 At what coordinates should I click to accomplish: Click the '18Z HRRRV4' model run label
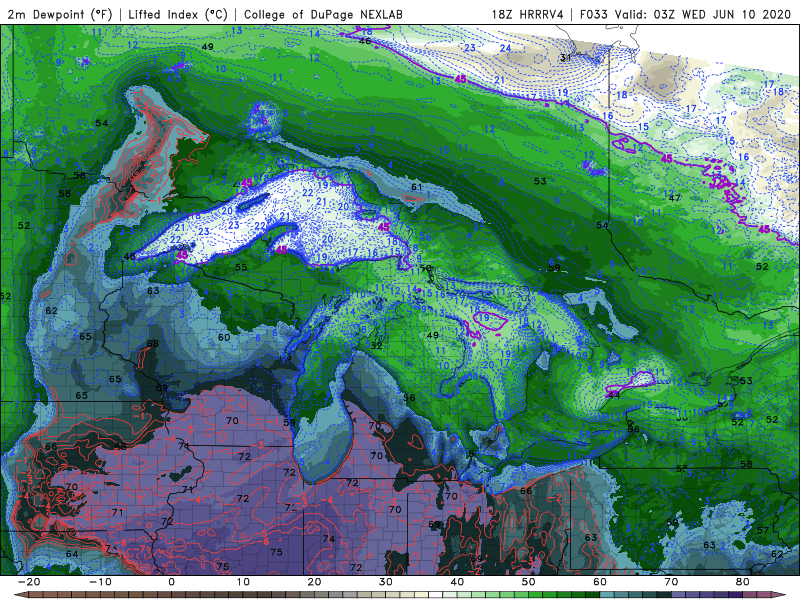pyautogui.click(x=527, y=14)
